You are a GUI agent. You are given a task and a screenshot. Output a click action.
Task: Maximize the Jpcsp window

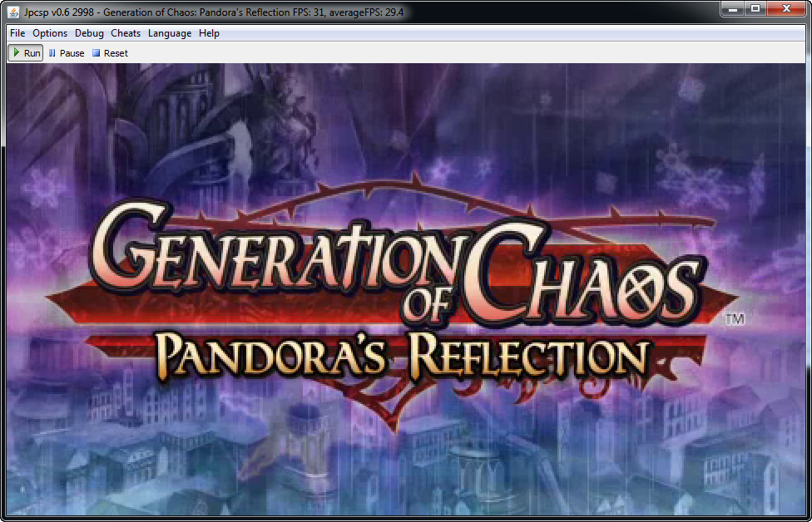click(755, 9)
